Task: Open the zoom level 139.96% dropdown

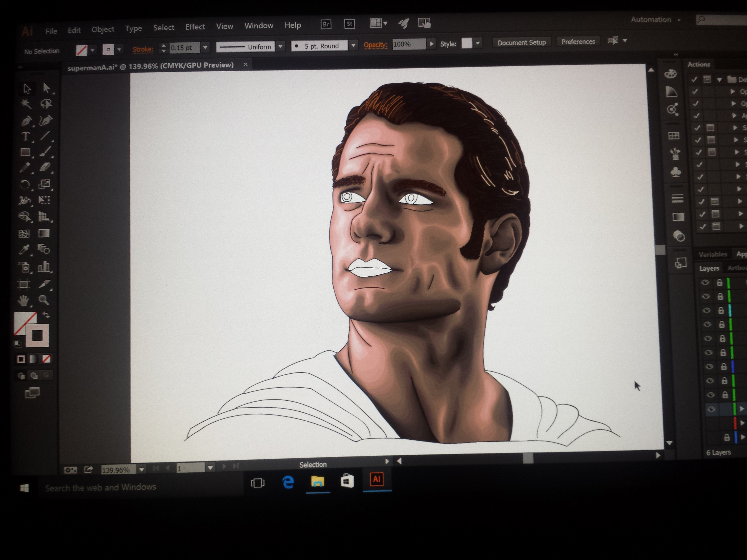Action: (x=141, y=469)
